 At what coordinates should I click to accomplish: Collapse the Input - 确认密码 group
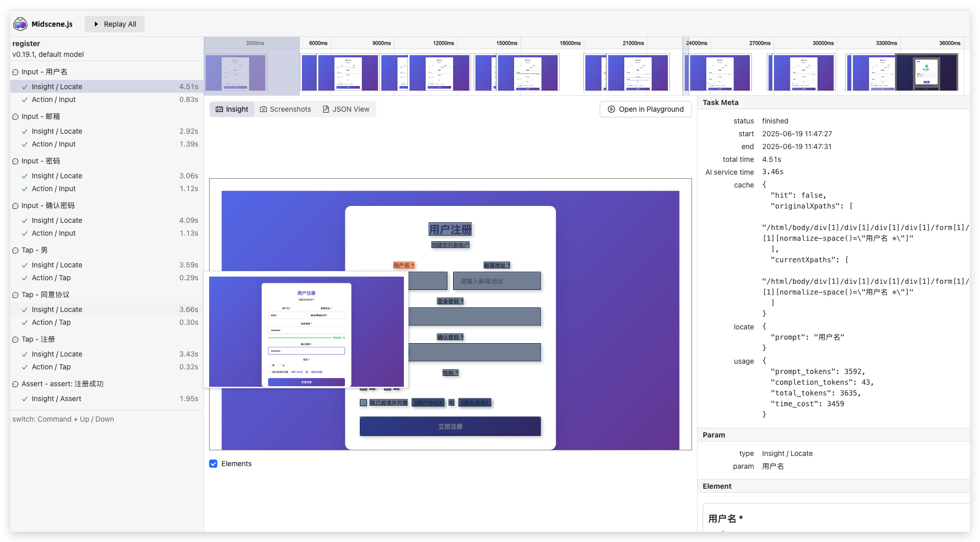(15, 206)
